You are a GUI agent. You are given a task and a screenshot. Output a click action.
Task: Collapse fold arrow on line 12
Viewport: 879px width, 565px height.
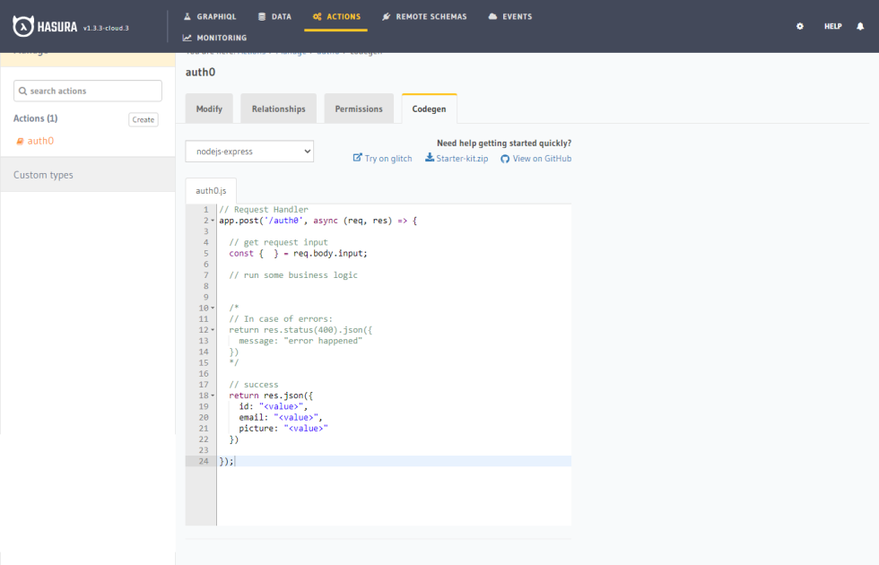pyautogui.click(x=212, y=330)
